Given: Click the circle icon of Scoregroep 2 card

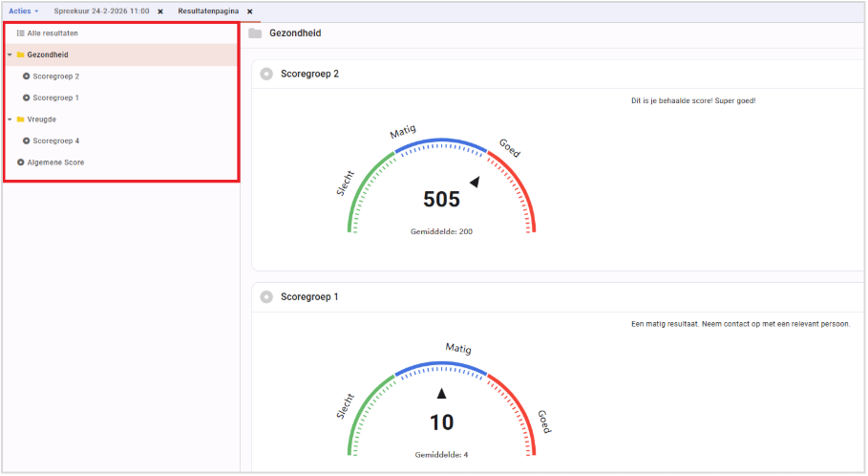Looking at the screenshot, I should click(266, 75).
